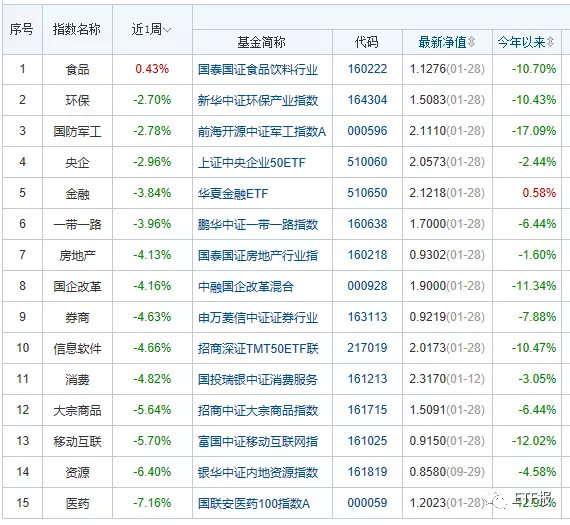The height and width of the screenshot is (525, 570).
Task: Select index name 食品
Action: point(77,69)
